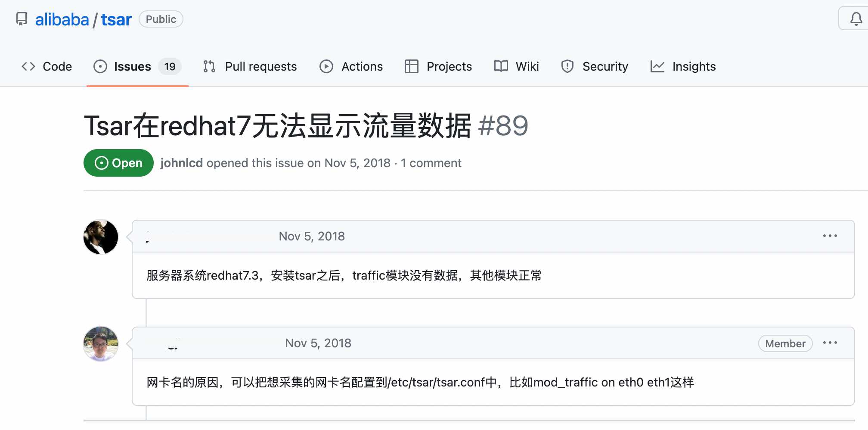Expand options menu on first comment
868x430 pixels.
click(830, 236)
